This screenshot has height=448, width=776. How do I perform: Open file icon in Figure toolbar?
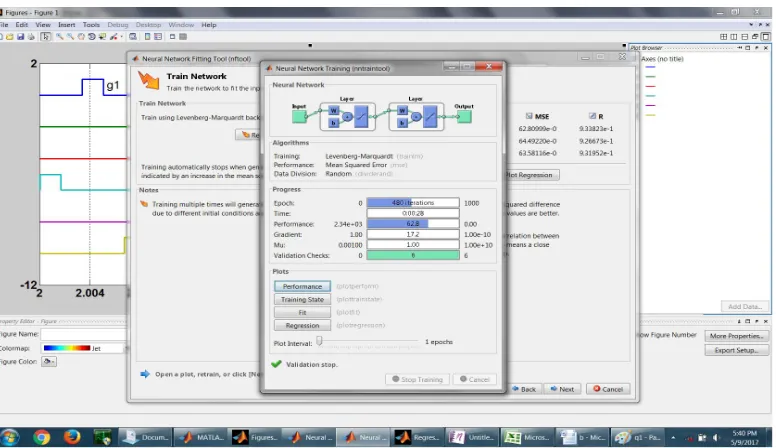pyautogui.click(x=10, y=37)
